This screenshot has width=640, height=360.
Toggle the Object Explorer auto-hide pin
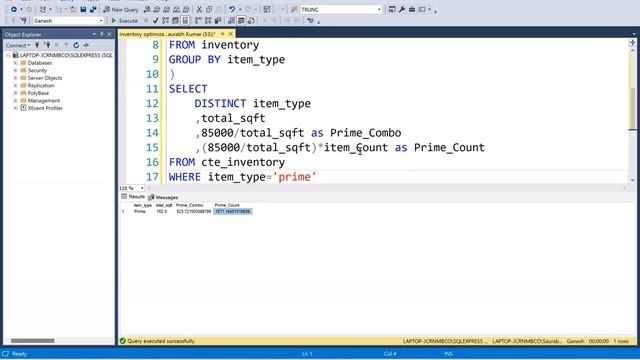click(102, 34)
